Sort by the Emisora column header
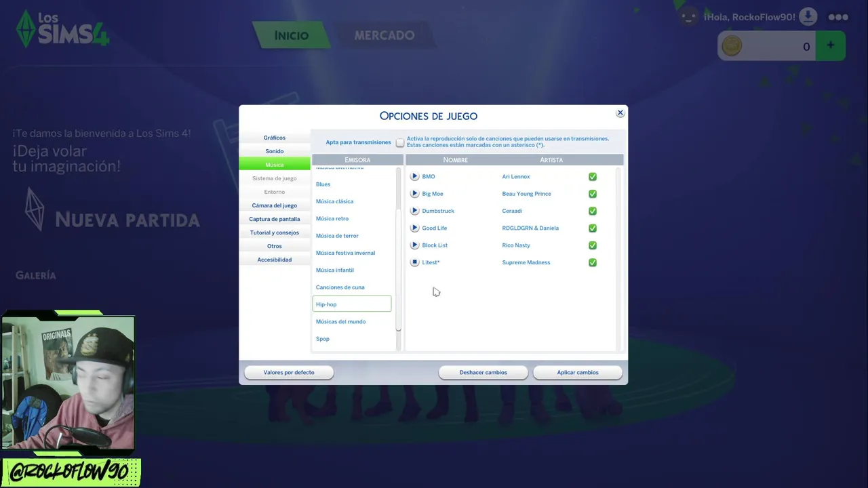Screen dimensions: 868x488 pos(357,160)
